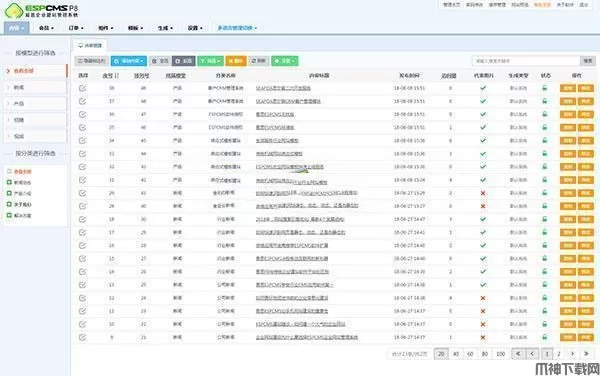Select 新闻 model filter in sidebar
This screenshot has height=376, width=600.
(35, 87)
